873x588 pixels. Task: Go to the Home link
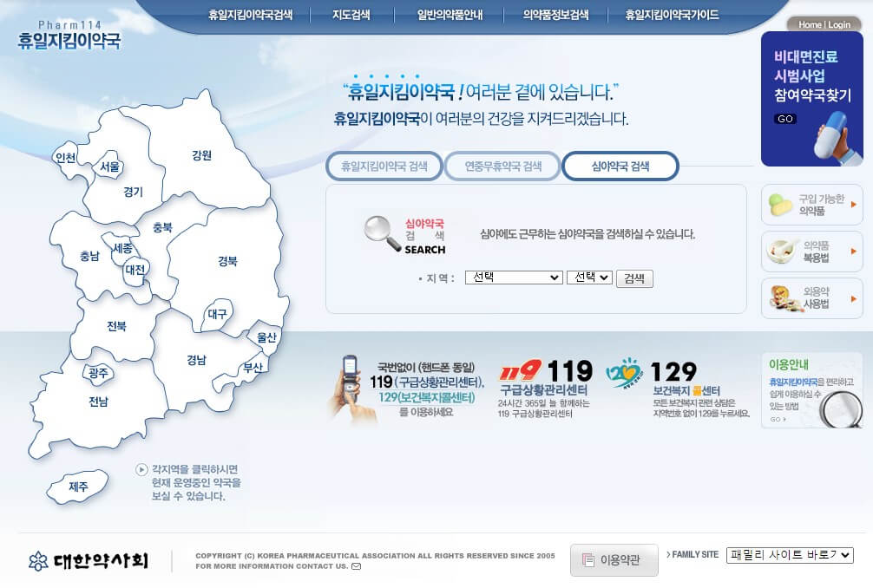810,24
